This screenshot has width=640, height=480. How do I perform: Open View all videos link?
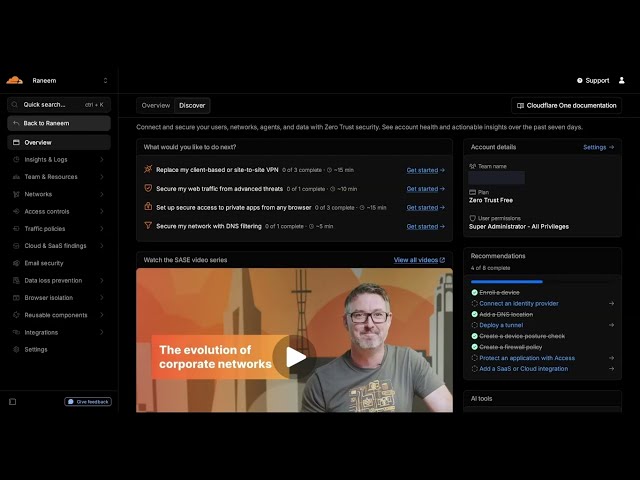click(x=419, y=260)
